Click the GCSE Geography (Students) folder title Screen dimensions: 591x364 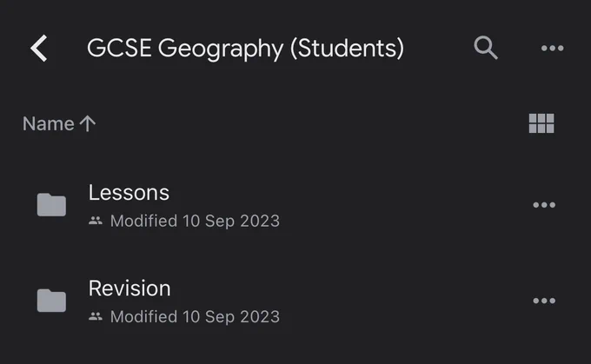pos(245,49)
